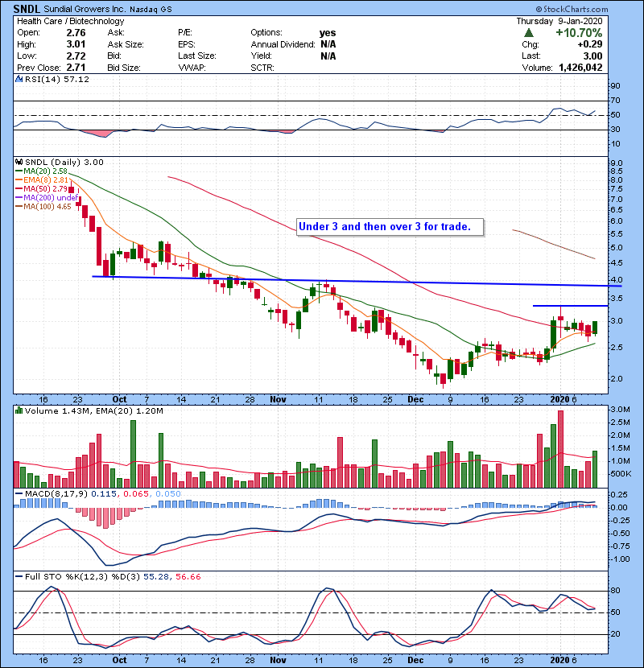Select the company name Sundial Growers Inc.
The width and height of the screenshot is (644, 668).
pyautogui.click(x=85, y=9)
